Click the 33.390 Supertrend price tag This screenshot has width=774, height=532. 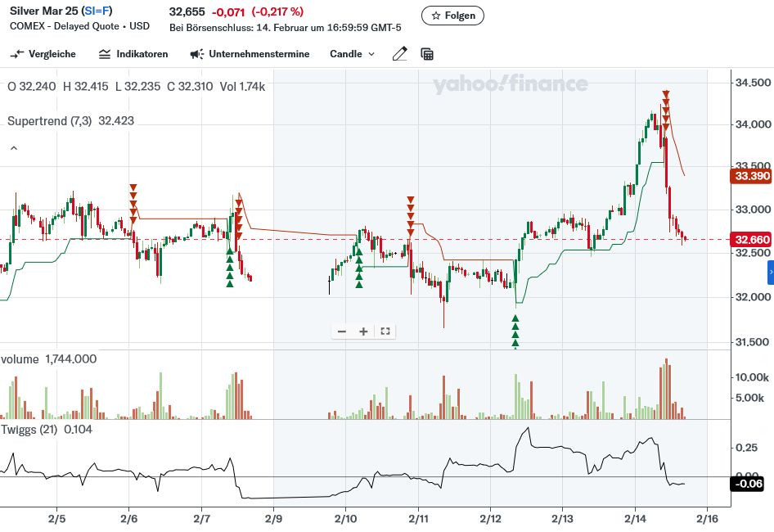click(x=751, y=176)
